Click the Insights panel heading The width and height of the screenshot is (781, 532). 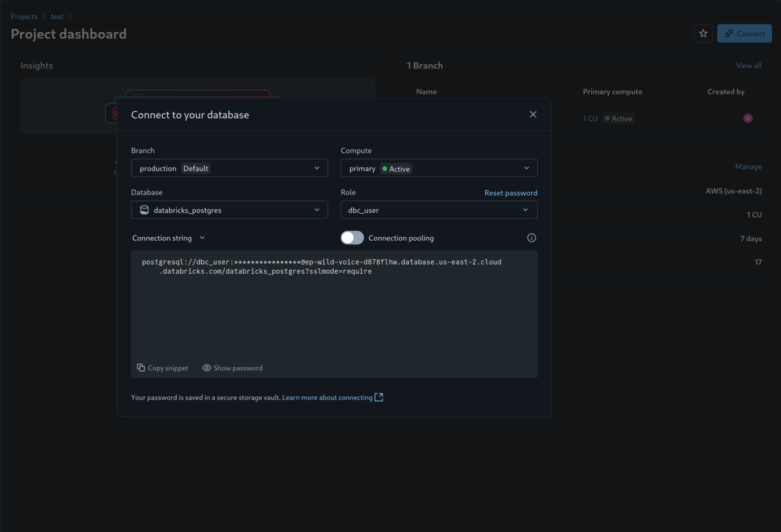tap(37, 65)
